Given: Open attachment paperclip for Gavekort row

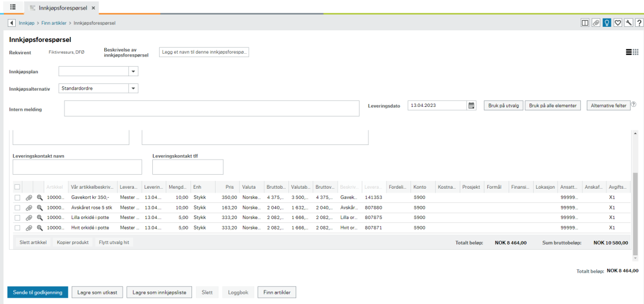Looking at the screenshot, I should pyautogui.click(x=29, y=198).
